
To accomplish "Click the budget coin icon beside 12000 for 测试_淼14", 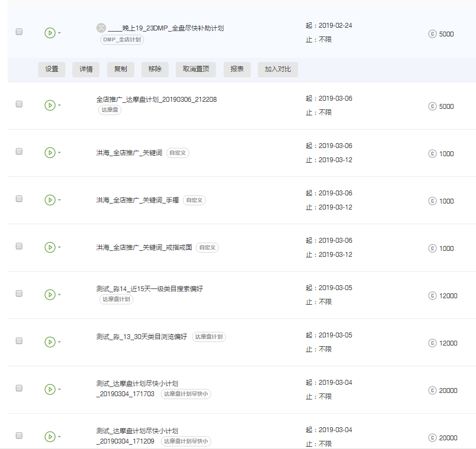I will pos(432,296).
